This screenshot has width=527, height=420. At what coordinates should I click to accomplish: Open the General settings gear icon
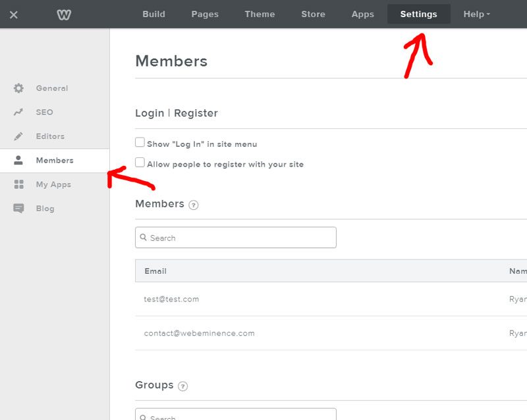[x=19, y=88]
